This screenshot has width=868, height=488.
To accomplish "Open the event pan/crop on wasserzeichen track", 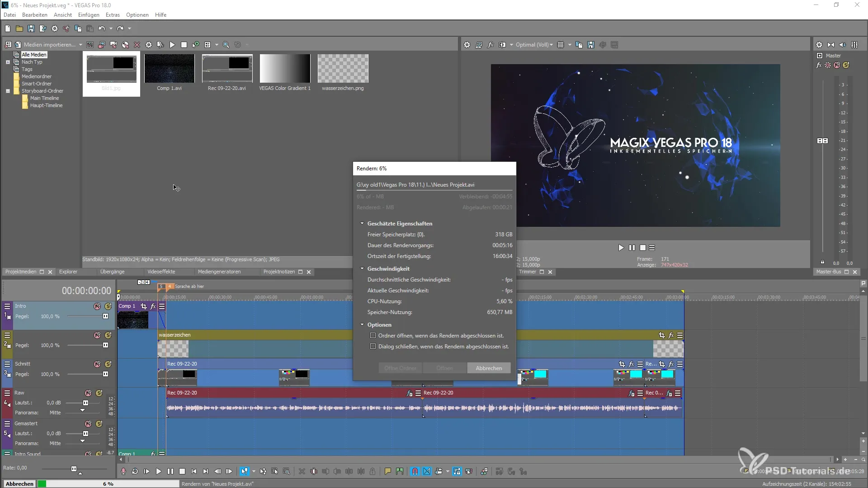I will click(x=662, y=335).
